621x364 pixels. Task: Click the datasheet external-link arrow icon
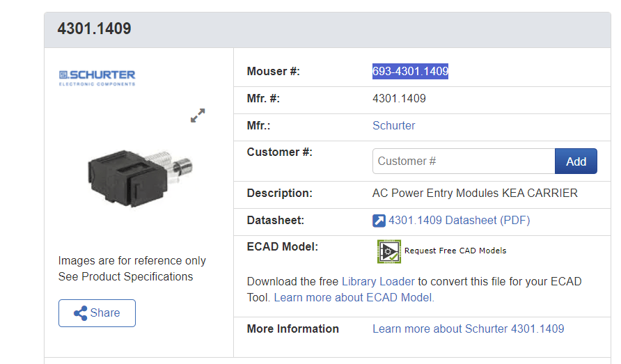tap(379, 221)
